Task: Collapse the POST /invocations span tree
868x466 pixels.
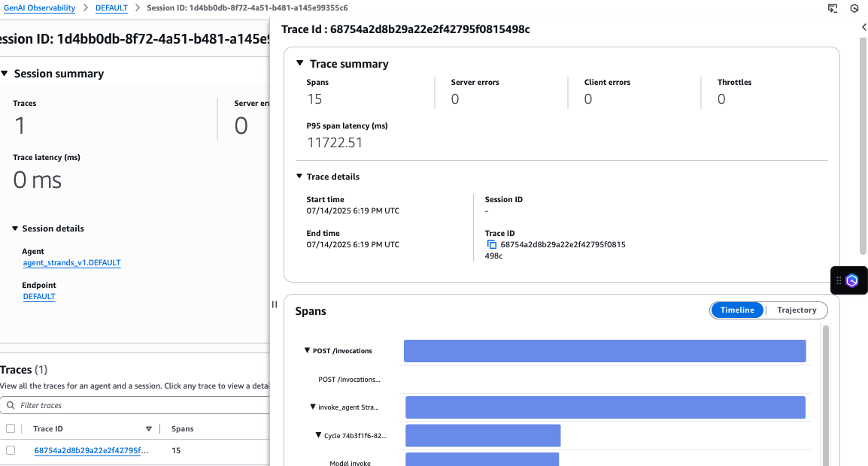Action: (307, 351)
